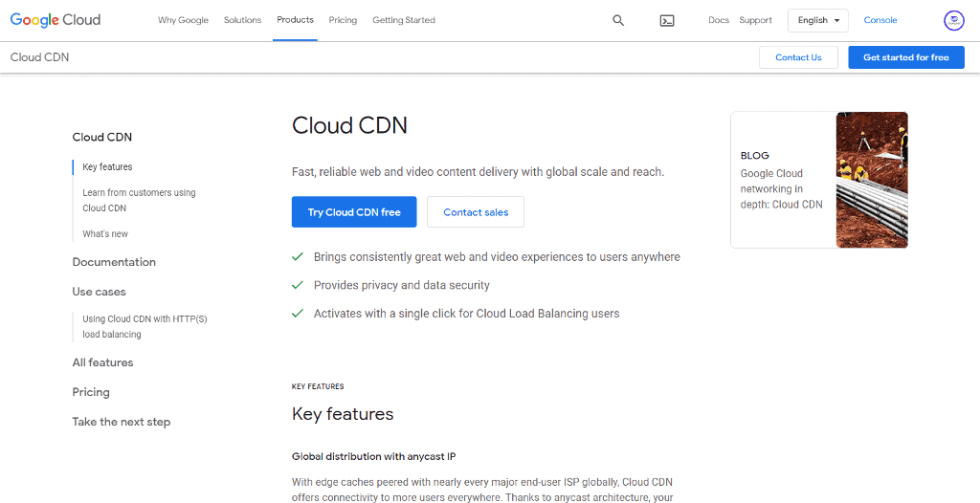Click the Contact Us button
Screen dimensions: 980x503
tap(798, 57)
